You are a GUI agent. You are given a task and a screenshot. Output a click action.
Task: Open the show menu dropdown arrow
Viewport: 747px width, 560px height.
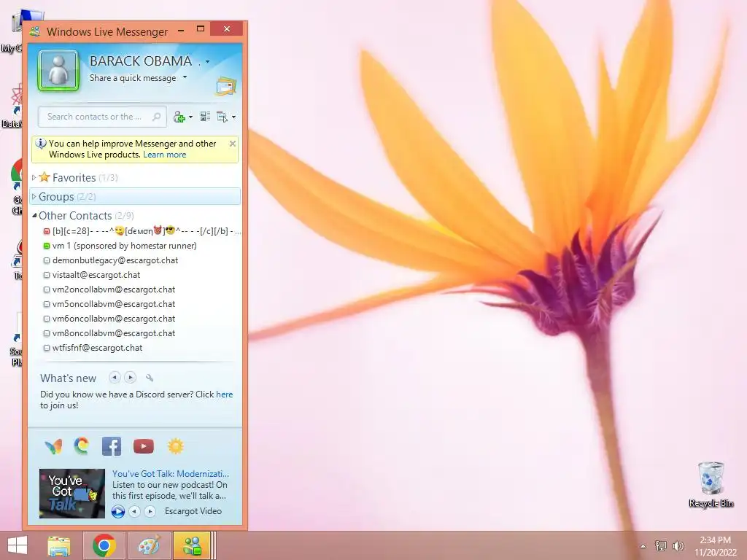[233, 117]
